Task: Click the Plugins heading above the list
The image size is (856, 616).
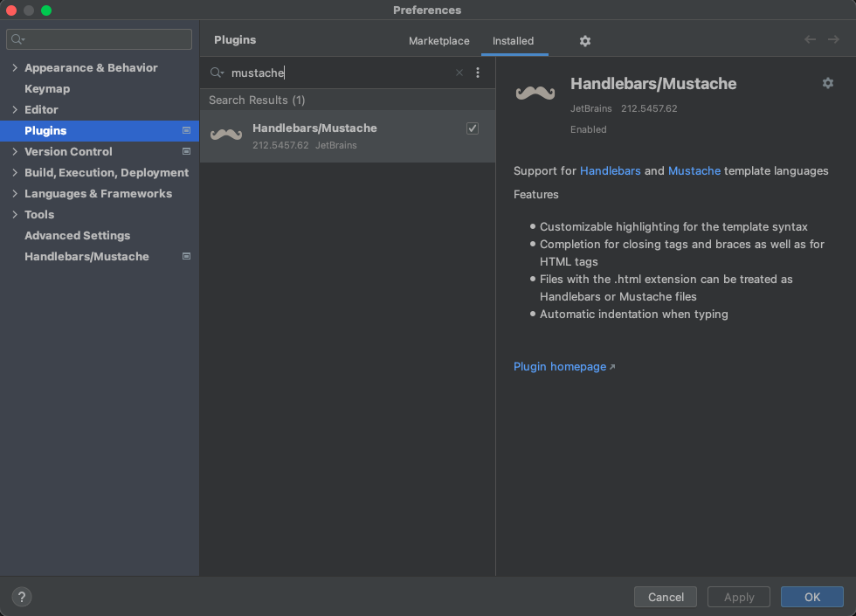Action: coord(235,40)
